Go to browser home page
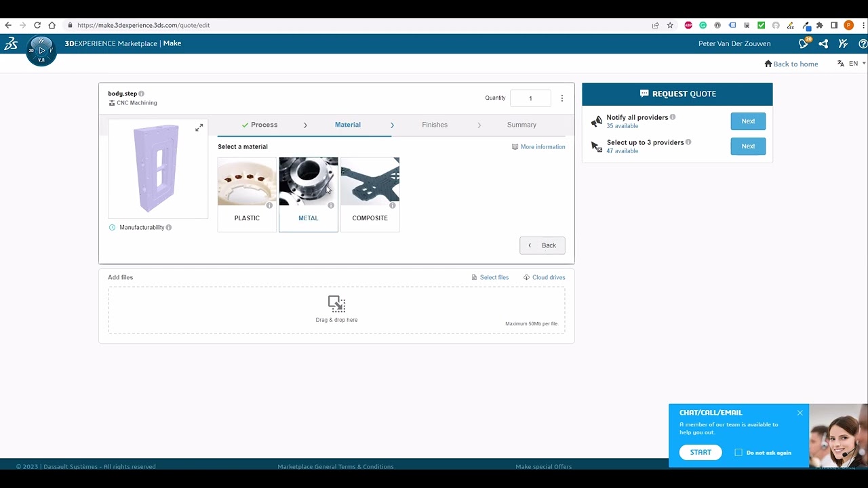The width and height of the screenshot is (868, 488). coord(52,25)
